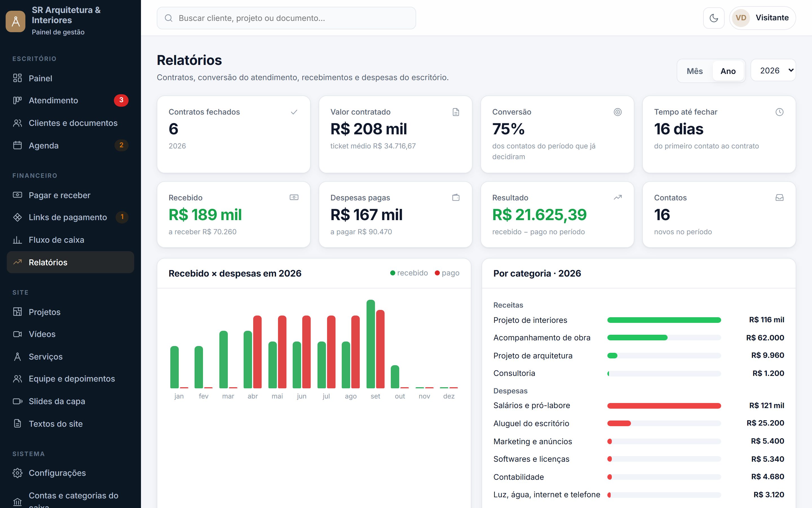The height and width of the screenshot is (508, 812).
Task: Click the document icon on Valor contratado card
Action: click(x=456, y=112)
